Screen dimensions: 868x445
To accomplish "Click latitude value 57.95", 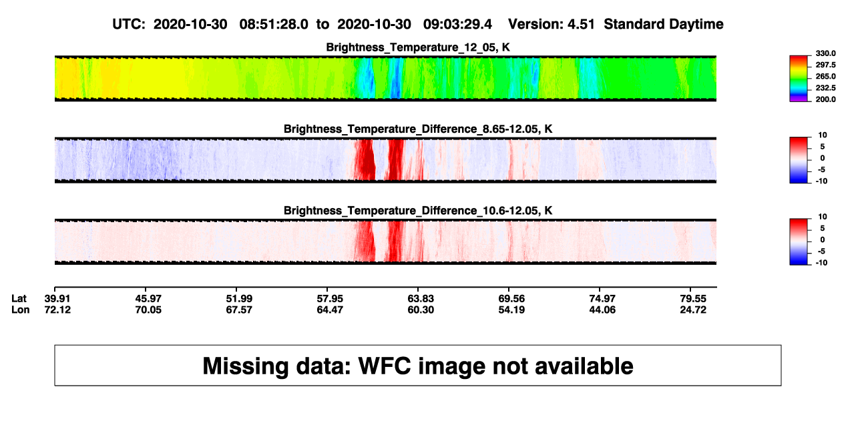I will pyautogui.click(x=330, y=298).
